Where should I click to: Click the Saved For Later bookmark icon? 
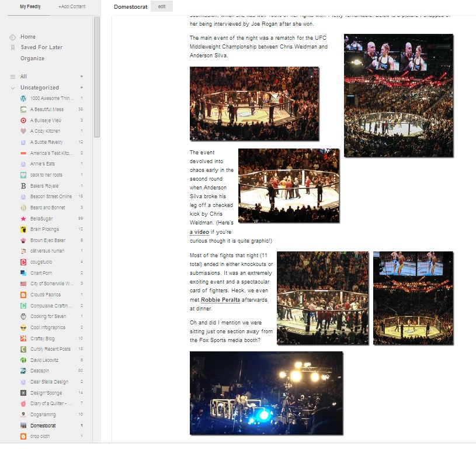click(12, 47)
